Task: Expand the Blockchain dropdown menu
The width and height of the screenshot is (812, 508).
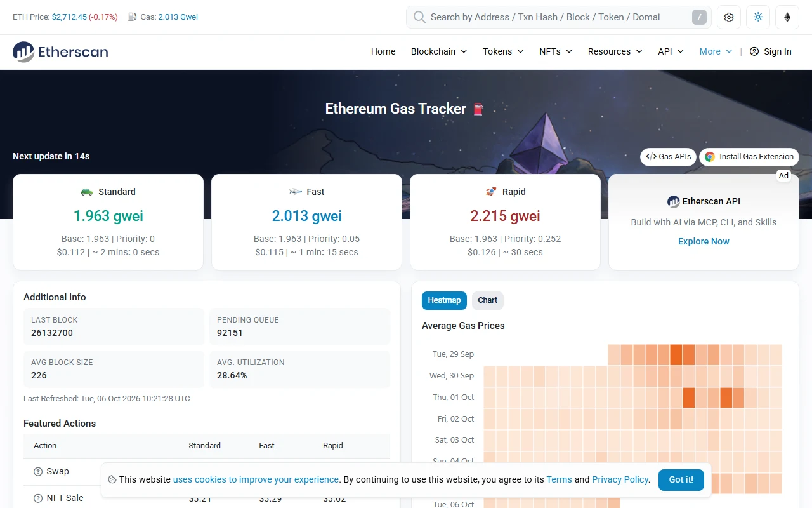Action: point(439,51)
